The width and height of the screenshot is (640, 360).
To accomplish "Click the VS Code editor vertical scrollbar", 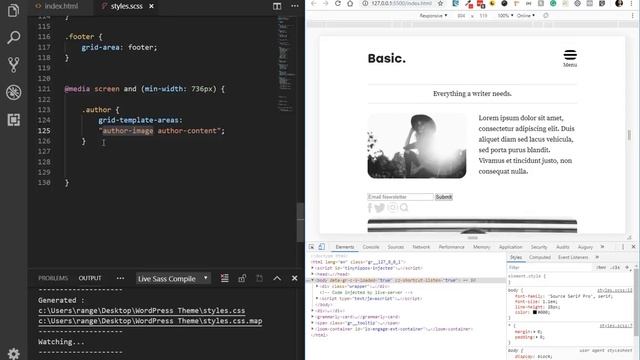I will click(x=300, y=222).
